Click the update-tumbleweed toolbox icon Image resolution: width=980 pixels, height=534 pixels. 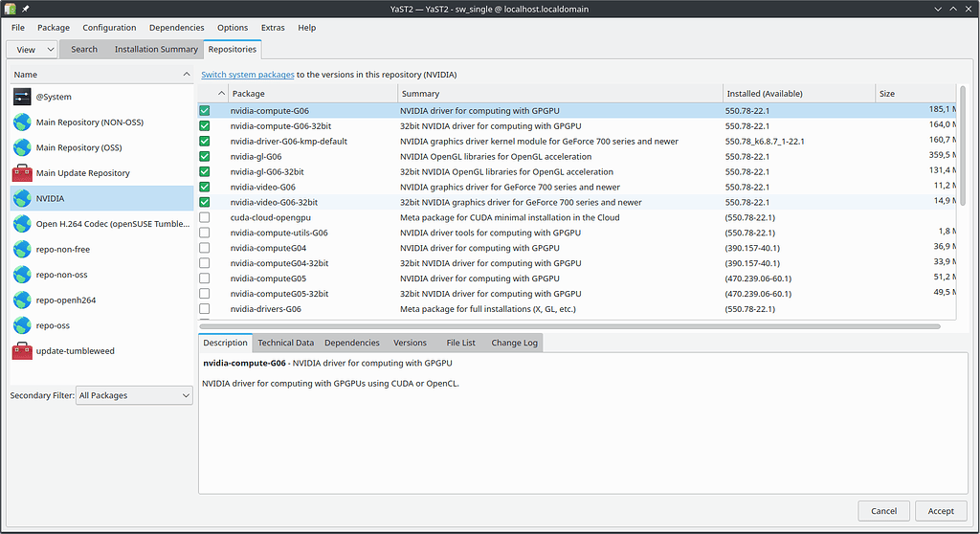[22, 351]
